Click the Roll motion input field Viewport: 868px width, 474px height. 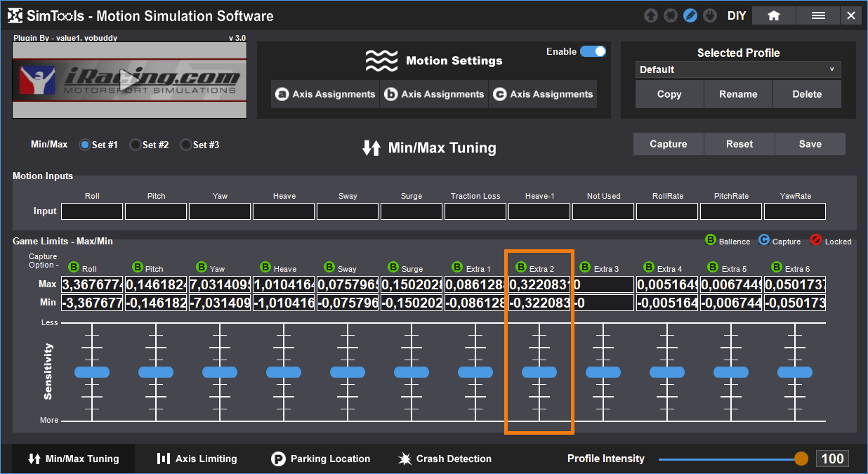pos(92,211)
